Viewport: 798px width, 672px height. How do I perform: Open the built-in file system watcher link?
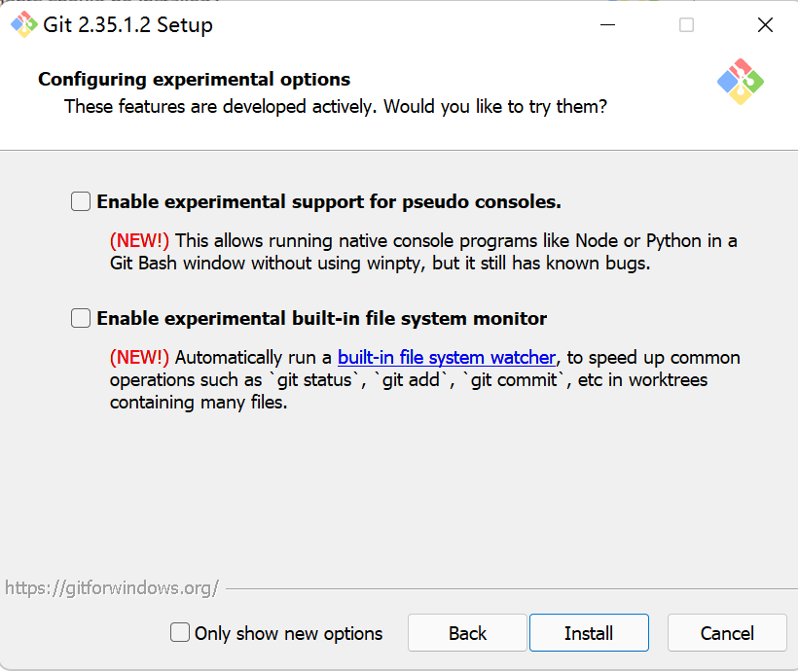(447, 357)
